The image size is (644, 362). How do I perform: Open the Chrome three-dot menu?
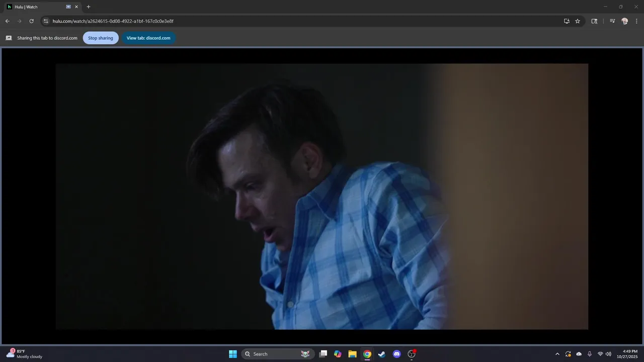pos(637,21)
